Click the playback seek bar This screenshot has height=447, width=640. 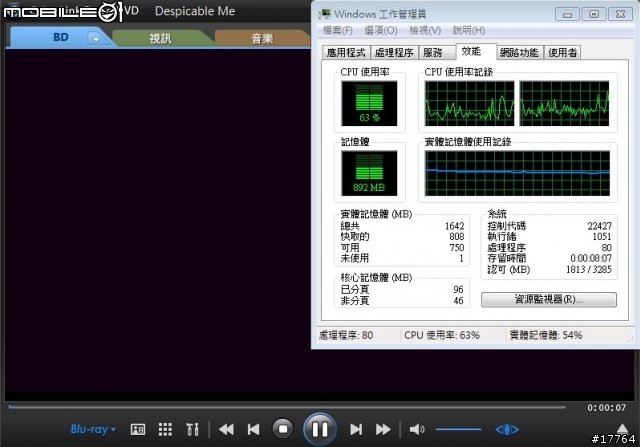click(287, 407)
